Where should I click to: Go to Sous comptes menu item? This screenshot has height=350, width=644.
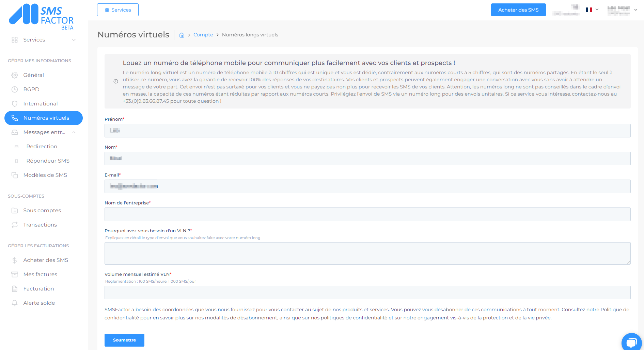click(x=42, y=211)
